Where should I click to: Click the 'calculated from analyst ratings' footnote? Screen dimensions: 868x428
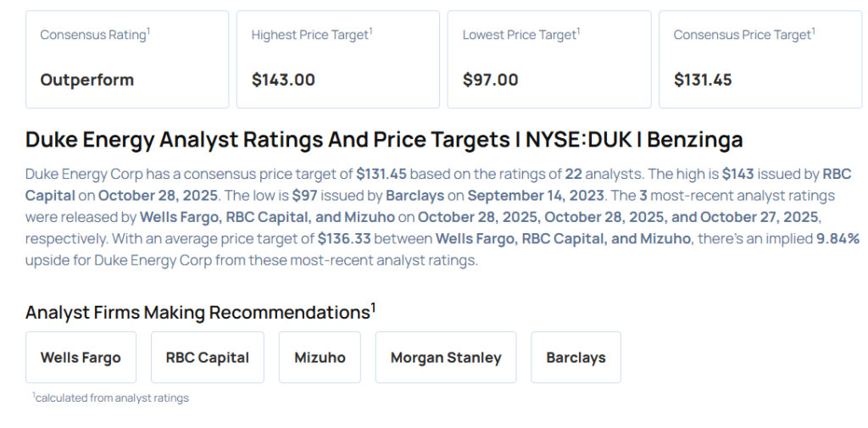pyautogui.click(x=111, y=397)
